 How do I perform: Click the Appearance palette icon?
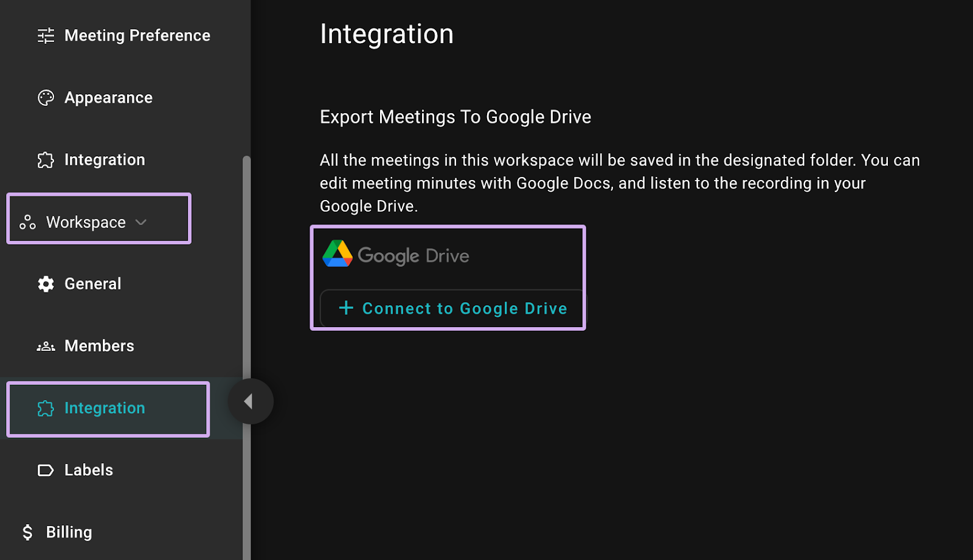click(x=46, y=97)
